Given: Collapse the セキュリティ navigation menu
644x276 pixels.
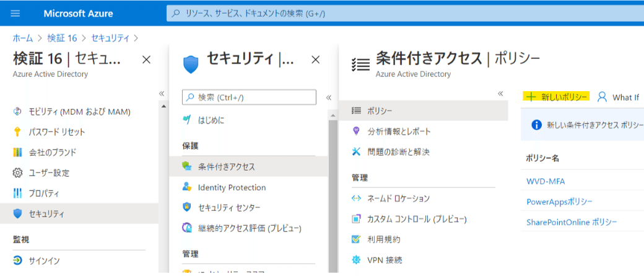Looking at the screenshot, I should click(329, 97).
